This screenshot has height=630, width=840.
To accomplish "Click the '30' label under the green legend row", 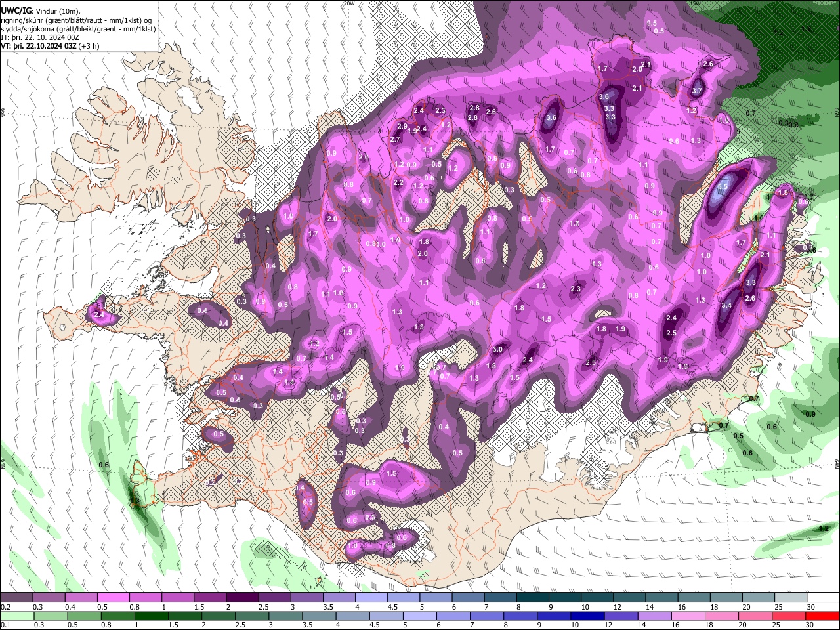I will pos(811,625).
